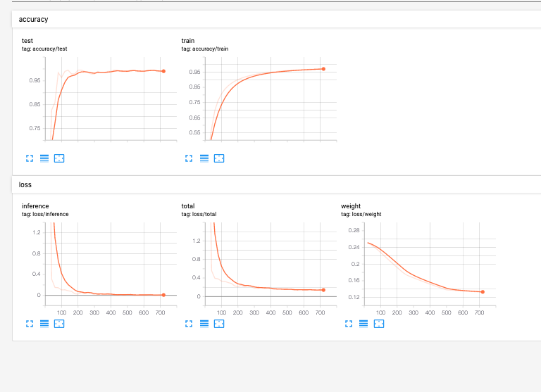Viewport: 541px width, 392px height.
Task: Fit domain to data on accuracy/train chart
Action: tap(219, 158)
